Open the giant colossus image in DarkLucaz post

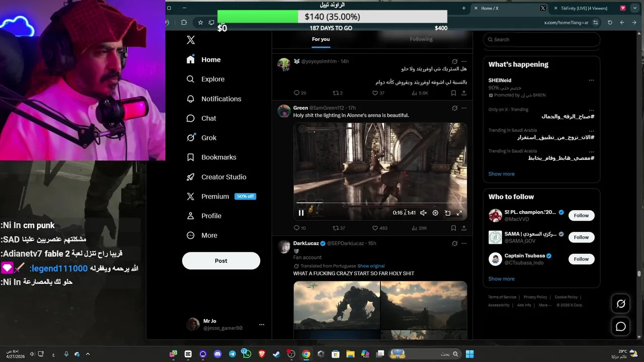tap(337, 306)
